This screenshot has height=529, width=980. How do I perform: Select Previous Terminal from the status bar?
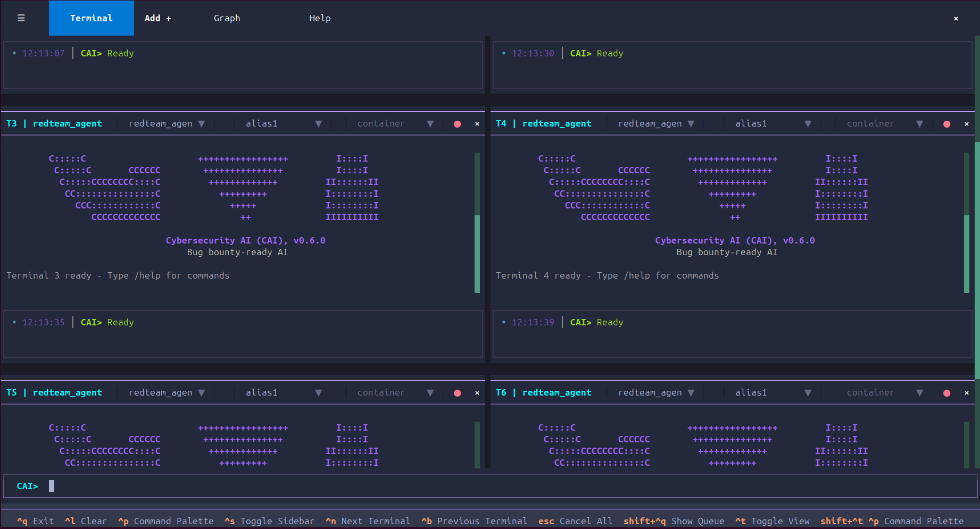[474, 521]
